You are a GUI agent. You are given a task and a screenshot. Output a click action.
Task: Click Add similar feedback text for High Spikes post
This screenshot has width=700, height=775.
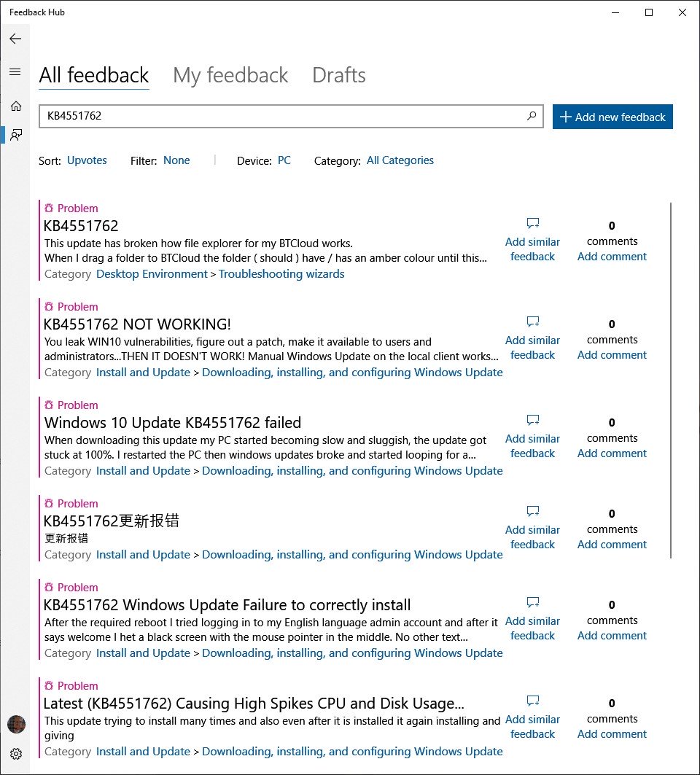(532, 727)
